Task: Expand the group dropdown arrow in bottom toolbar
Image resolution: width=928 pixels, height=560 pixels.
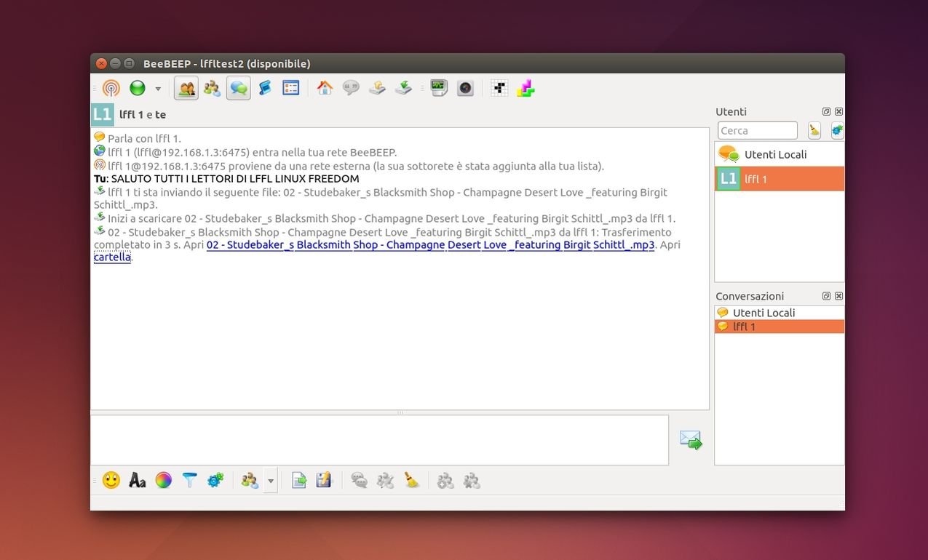Action: [x=271, y=481]
